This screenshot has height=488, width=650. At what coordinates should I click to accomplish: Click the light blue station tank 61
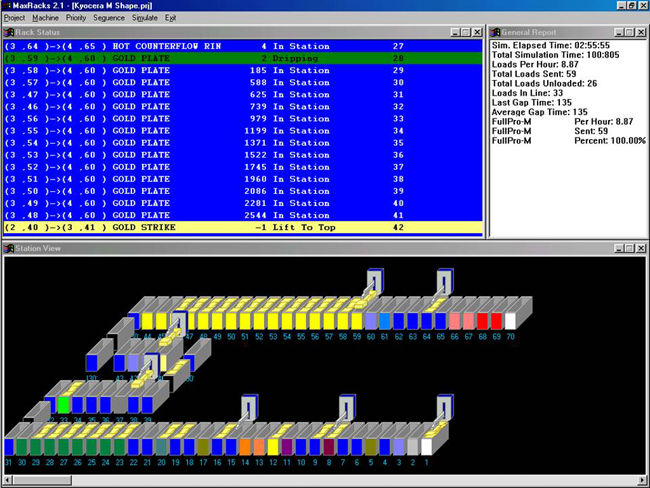(x=385, y=321)
